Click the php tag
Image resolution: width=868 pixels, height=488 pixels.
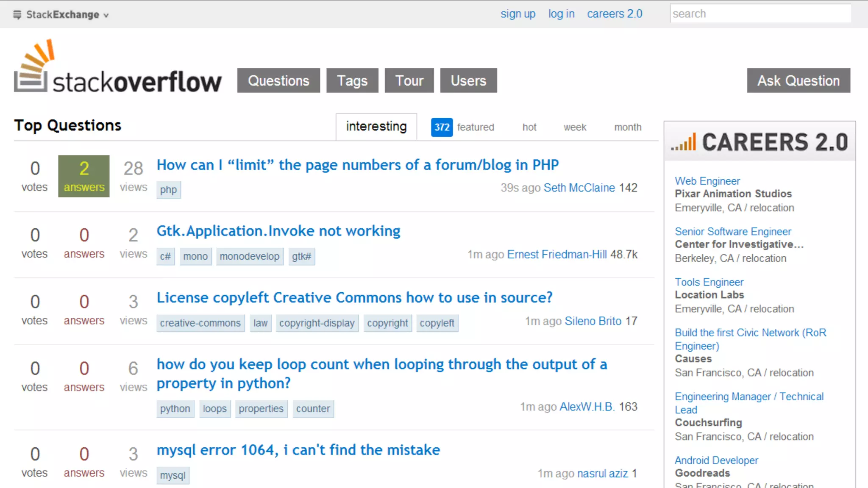click(168, 190)
